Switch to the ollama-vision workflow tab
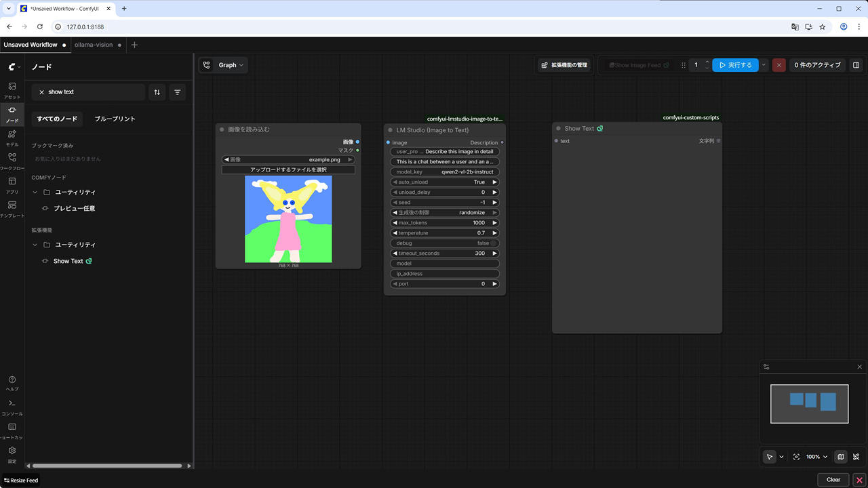The height and width of the screenshot is (488, 868). tap(94, 45)
